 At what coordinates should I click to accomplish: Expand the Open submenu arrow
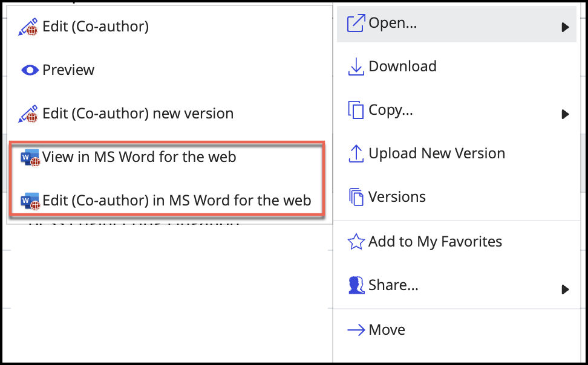pyautogui.click(x=565, y=27)
